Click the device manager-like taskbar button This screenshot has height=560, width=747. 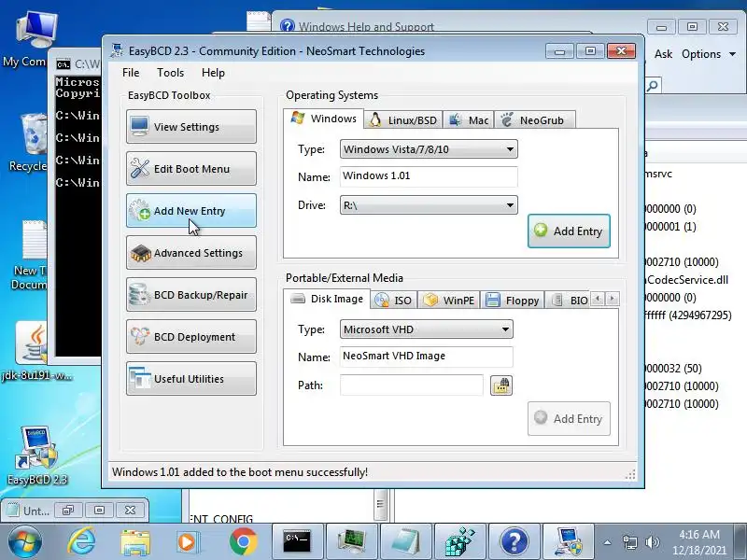point(352,541)
